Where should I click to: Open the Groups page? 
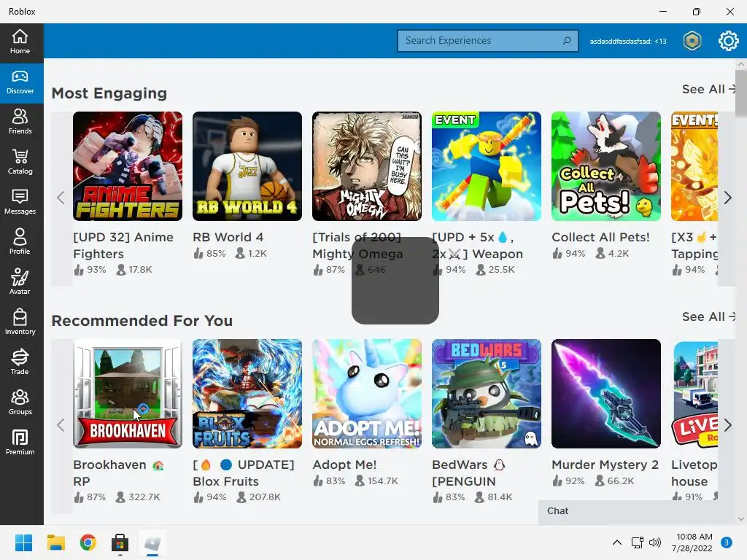[20, 402]
